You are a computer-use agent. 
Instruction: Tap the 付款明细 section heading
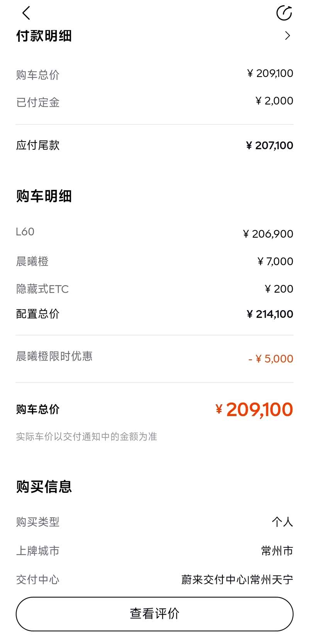tap(44, 36)
